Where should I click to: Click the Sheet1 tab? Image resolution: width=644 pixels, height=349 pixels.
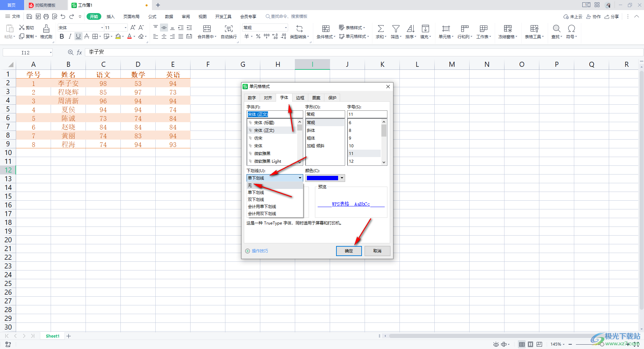coord(52,336)
